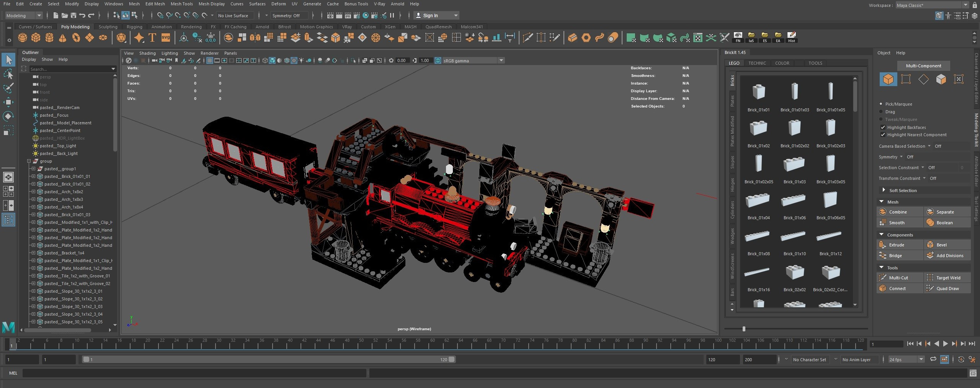Activate the Rotate tool in toolbox
Screen dimensions: 980x388
(8, 116)
